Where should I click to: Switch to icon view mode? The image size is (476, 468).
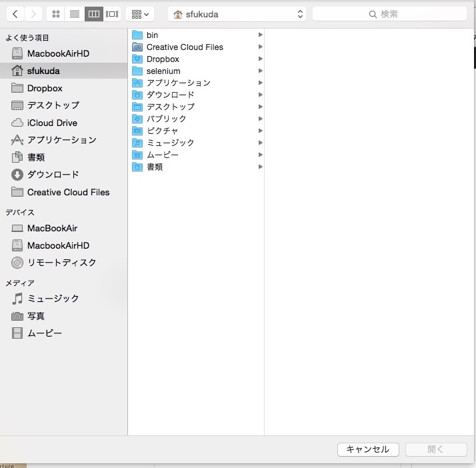point(56,14)
